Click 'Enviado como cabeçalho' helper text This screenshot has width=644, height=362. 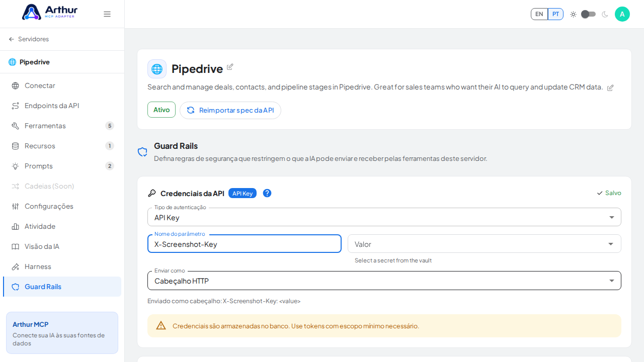[x=224, y=301]
